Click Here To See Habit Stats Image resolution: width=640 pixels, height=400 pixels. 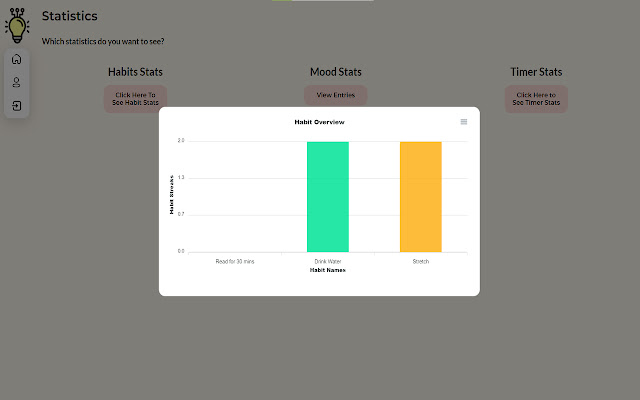click(135, 99)
